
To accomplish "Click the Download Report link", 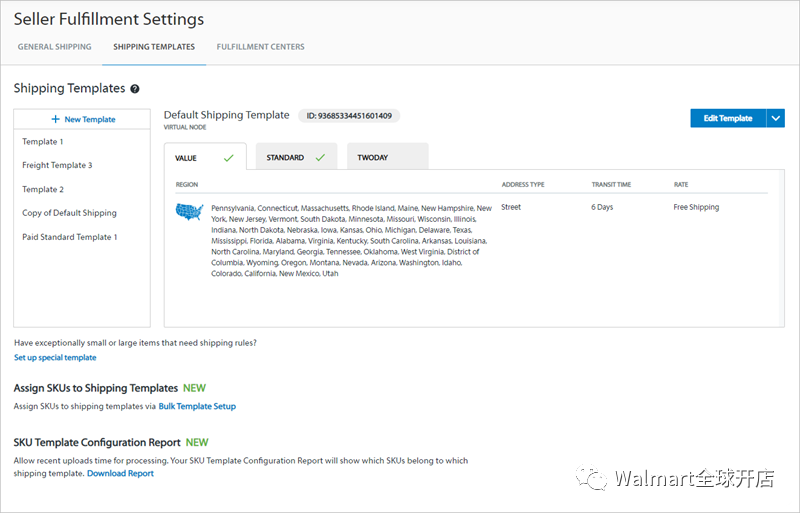I will point(120,473).
